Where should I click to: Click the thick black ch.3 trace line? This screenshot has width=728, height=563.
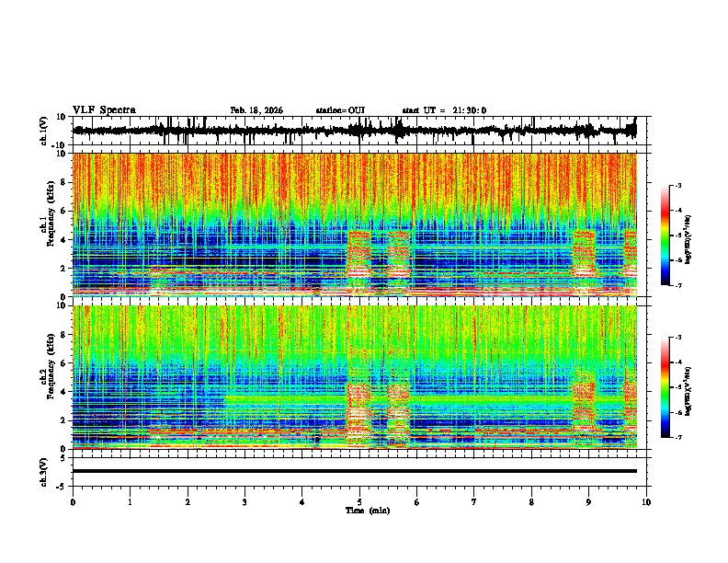(355, 471)
